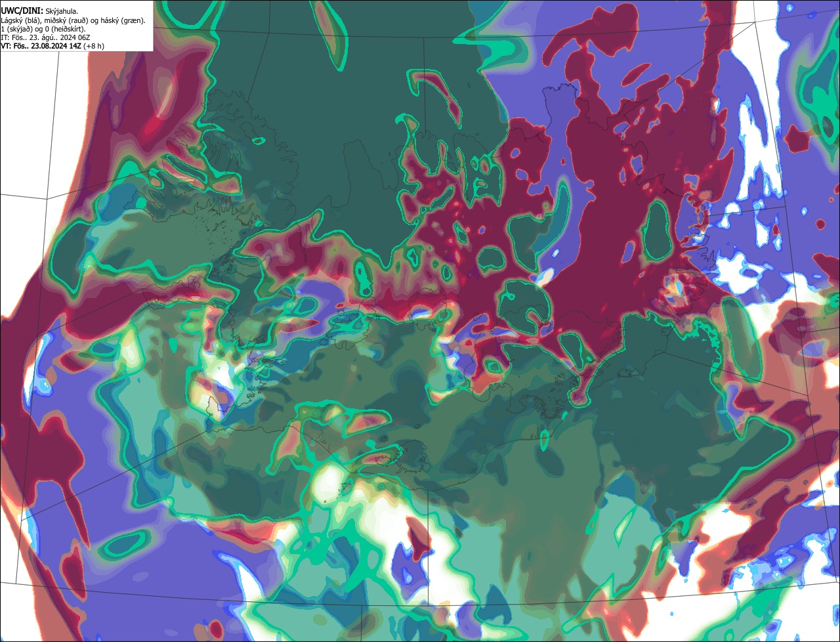The width and height of the screenshot is (840, 642).
Task: Click the '1 (skýjað) og 0 (heiðskírt)' line
Action: pos(43,28)
